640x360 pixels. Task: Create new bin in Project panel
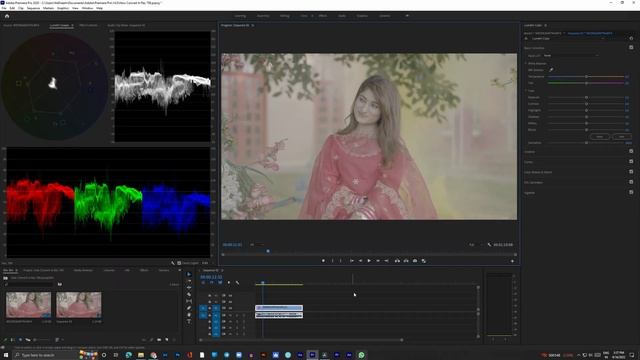tap(159, 340)
